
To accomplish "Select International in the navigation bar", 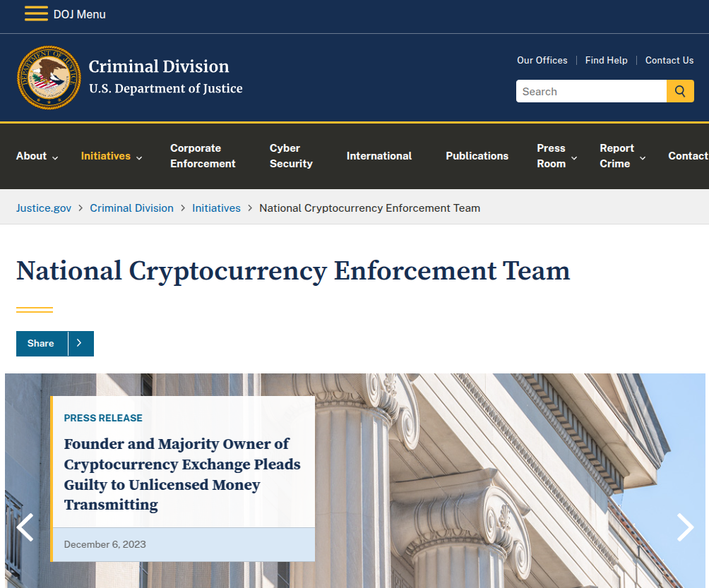I will (x=379, y=156).
